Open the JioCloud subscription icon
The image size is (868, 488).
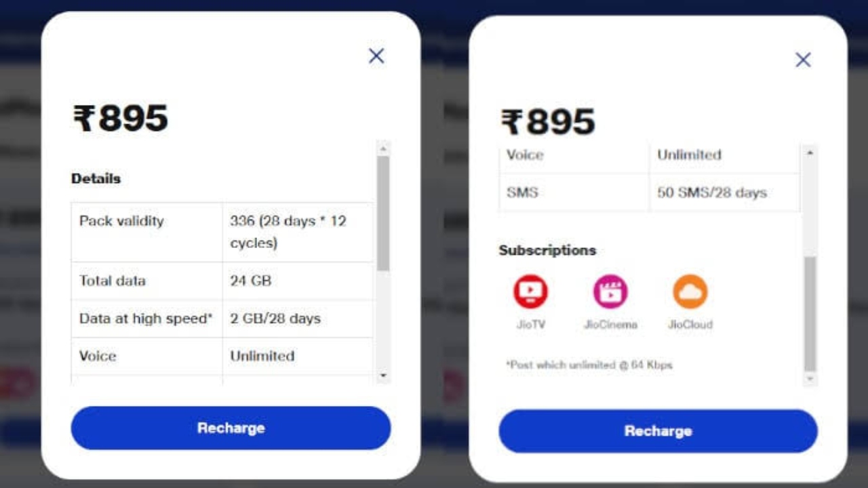[x=690, y=291]
